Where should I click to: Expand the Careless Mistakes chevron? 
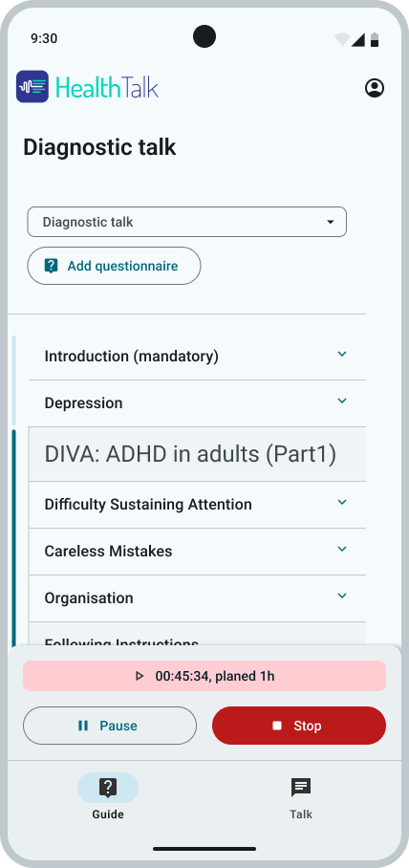[342, 549]
